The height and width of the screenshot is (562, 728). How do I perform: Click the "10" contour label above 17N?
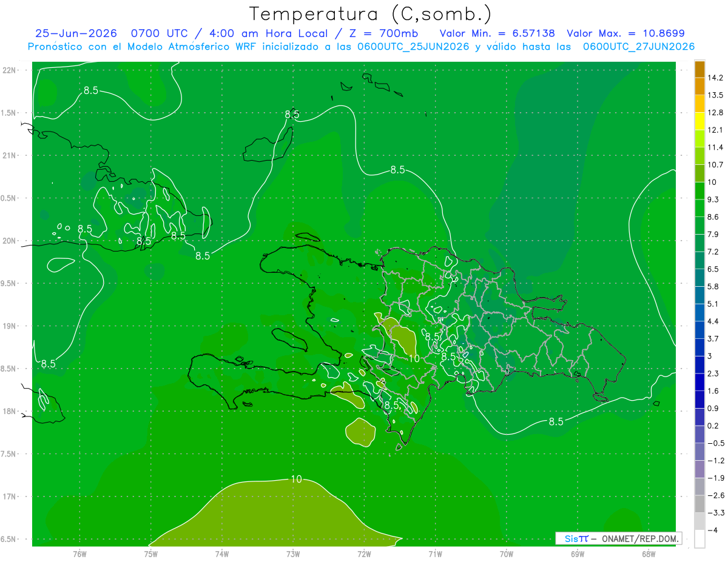[296, 479]
